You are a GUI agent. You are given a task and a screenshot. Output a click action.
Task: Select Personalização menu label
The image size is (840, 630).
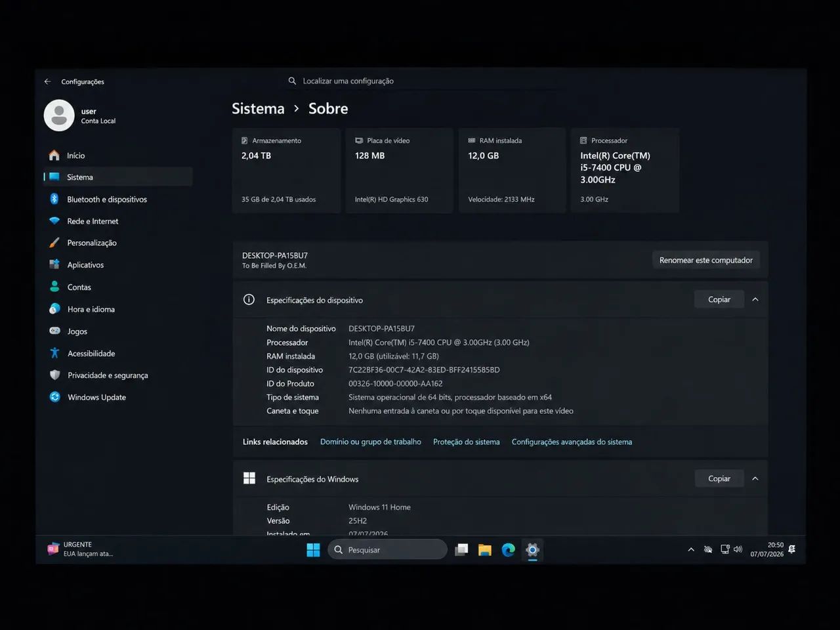click(x=92, y=243)
